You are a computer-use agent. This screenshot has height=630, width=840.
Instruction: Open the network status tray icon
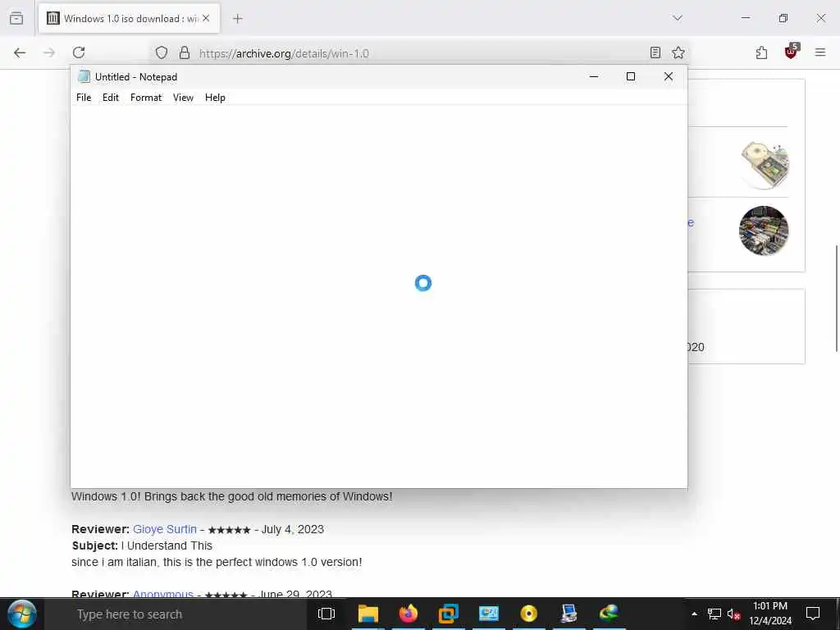click(x=714, y=614)
